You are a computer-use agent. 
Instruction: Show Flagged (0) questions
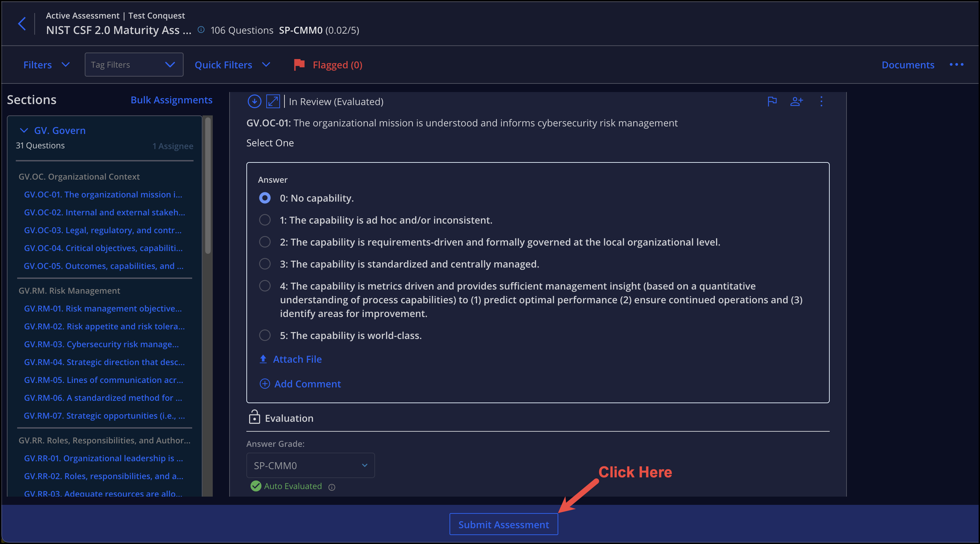pos(337,65)
